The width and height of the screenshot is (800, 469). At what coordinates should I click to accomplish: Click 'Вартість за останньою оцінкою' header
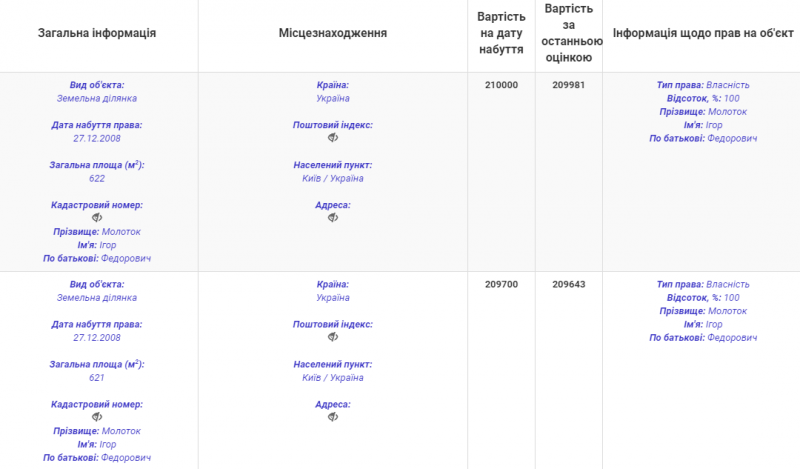tap(568, 33)
